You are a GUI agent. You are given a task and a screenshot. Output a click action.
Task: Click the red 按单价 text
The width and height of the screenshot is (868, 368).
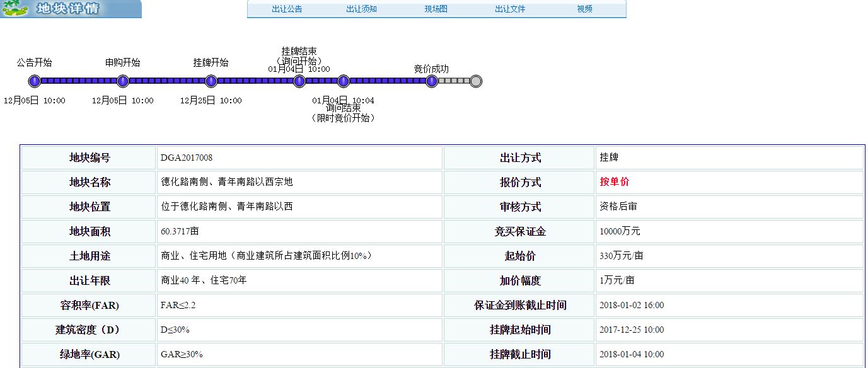pyautogui.click(x=615, y=182)
